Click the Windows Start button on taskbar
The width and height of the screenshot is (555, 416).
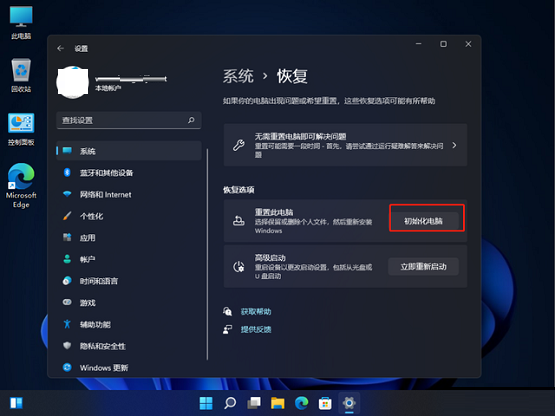pos(206,403)
